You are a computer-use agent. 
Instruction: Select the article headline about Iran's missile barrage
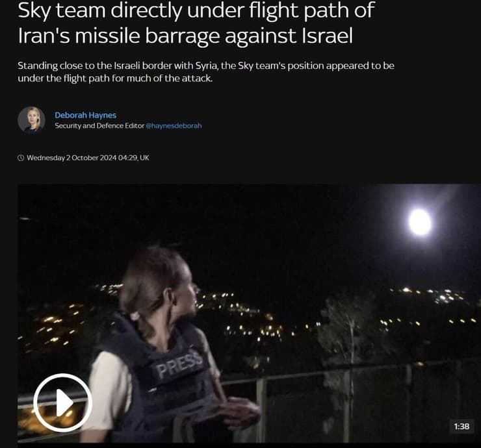[196, 23]
